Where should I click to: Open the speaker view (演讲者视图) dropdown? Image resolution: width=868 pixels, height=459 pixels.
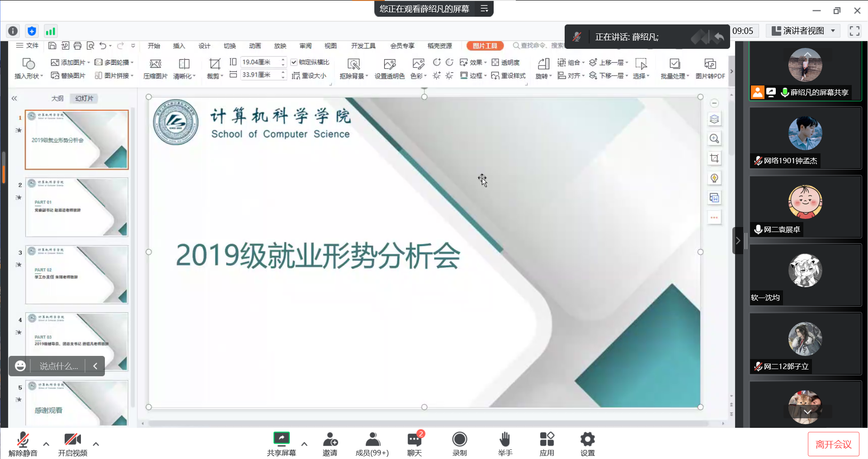point(833,31)
